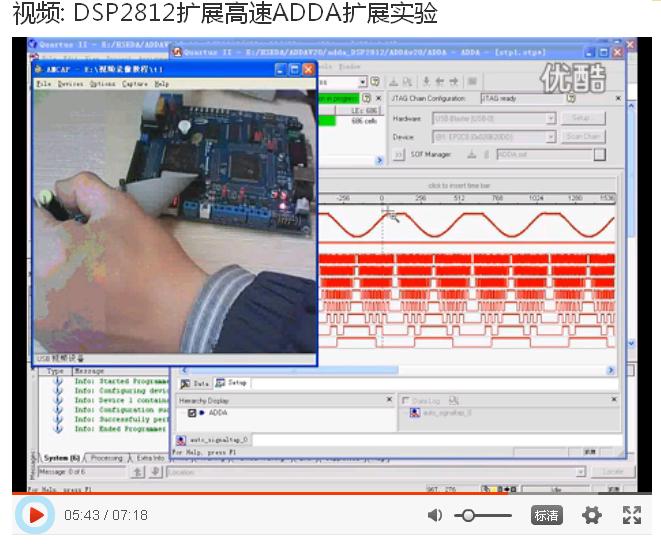Click the time bar insert strip

point(467,186)
